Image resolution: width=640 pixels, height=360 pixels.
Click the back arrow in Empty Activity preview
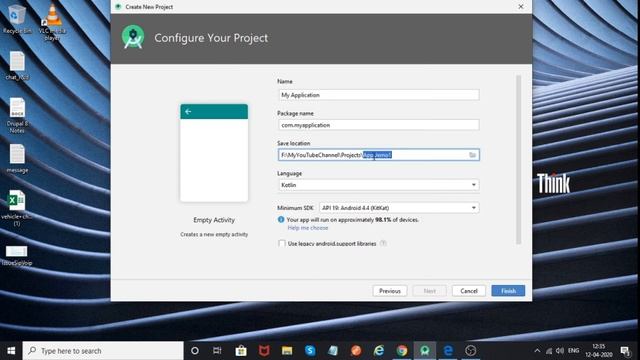(x=188, y=111)
